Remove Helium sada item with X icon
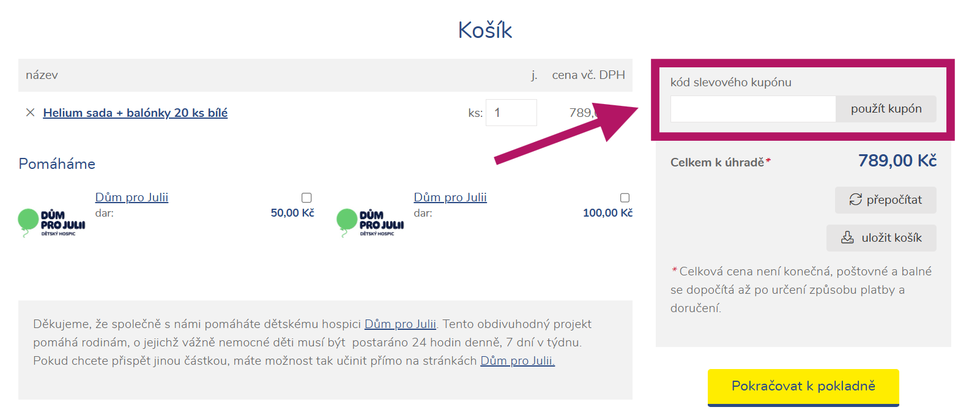This screenshot has width=980, height=418. (30, 113)
